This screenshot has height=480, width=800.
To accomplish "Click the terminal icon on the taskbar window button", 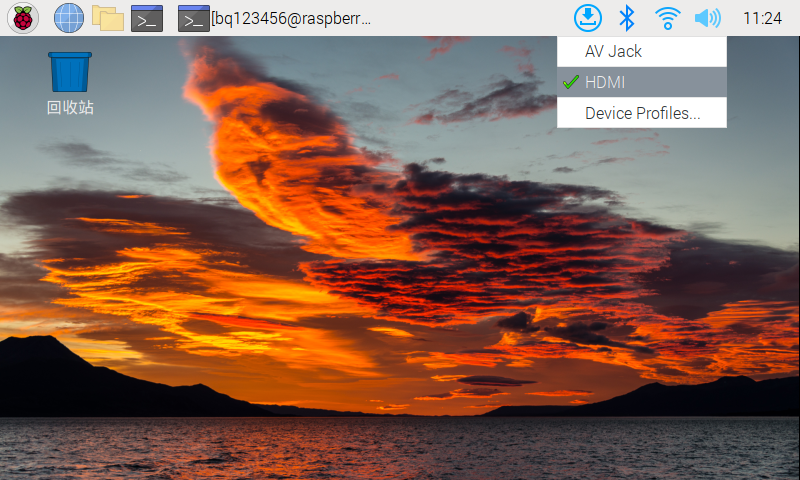I will (193, 18).
